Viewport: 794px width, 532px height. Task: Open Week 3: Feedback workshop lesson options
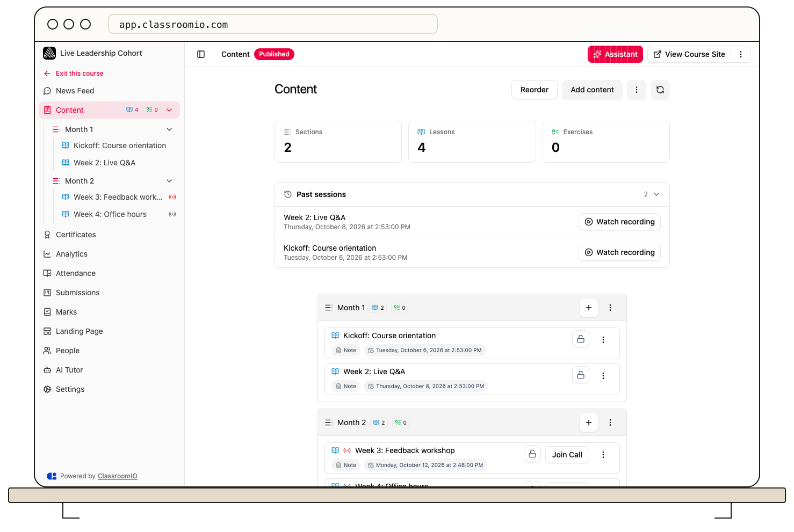pyautogui.click(x=603, y=455)
